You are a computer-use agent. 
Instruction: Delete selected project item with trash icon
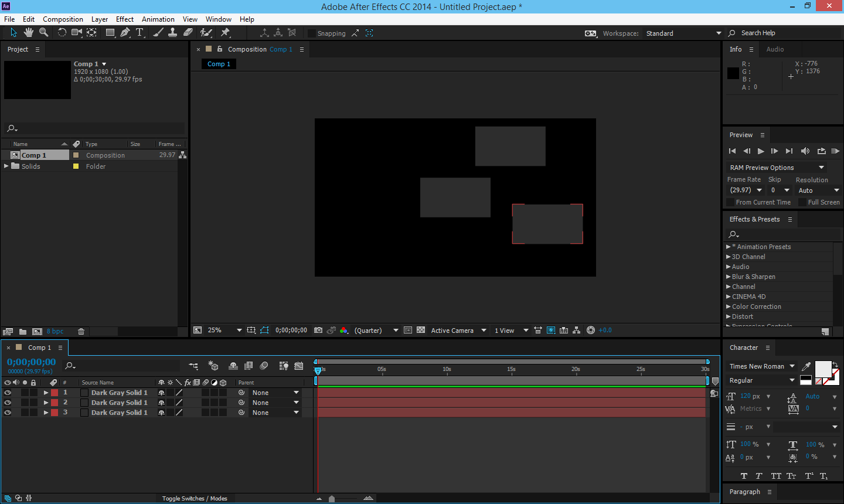81,332
